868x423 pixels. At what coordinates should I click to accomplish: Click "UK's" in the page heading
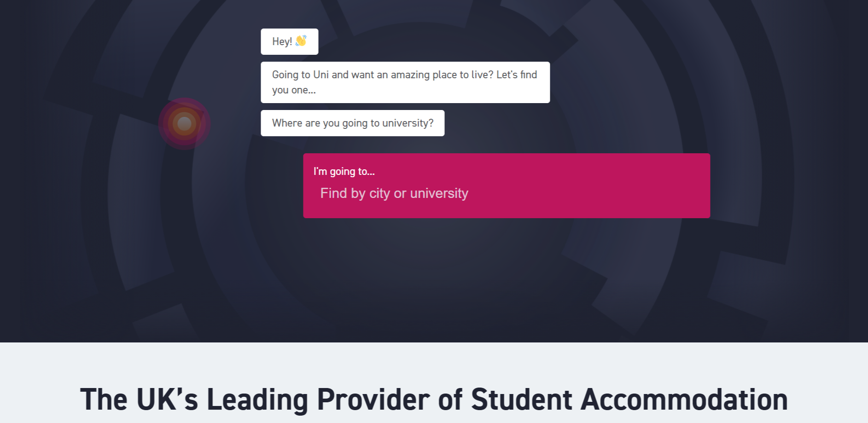click(x=167, y=399)
